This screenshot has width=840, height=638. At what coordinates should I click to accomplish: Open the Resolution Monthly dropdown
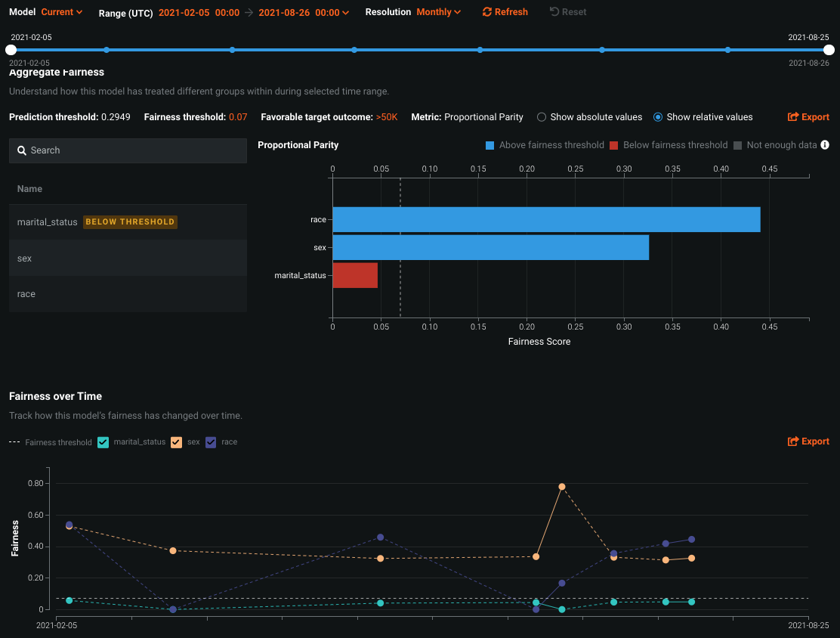[438, 12]
